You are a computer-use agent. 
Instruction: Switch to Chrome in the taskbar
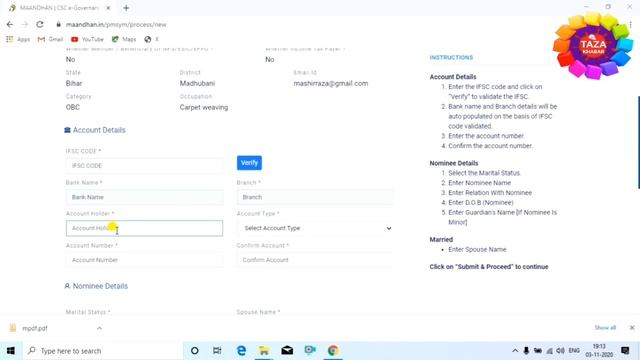(333, 351)
